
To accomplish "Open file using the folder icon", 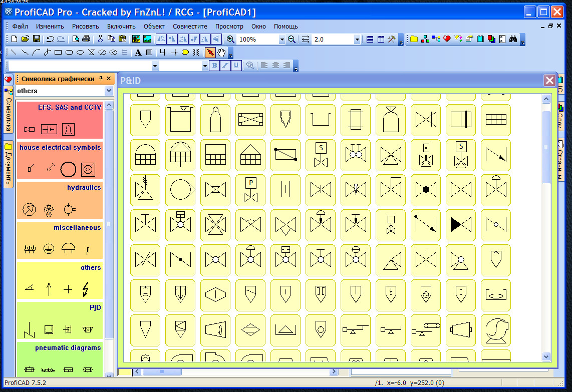I will [25, 39].
